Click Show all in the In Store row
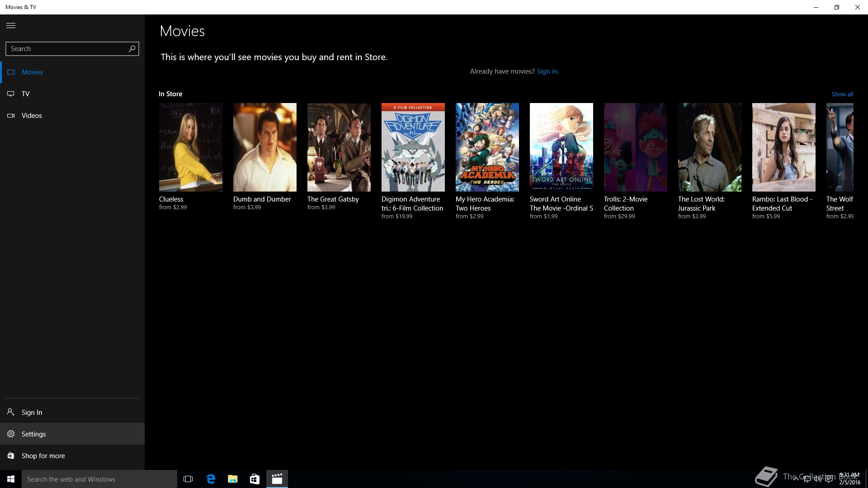Image resolution: width=868 pixels, height=488 pixels. tap(842, 94)
